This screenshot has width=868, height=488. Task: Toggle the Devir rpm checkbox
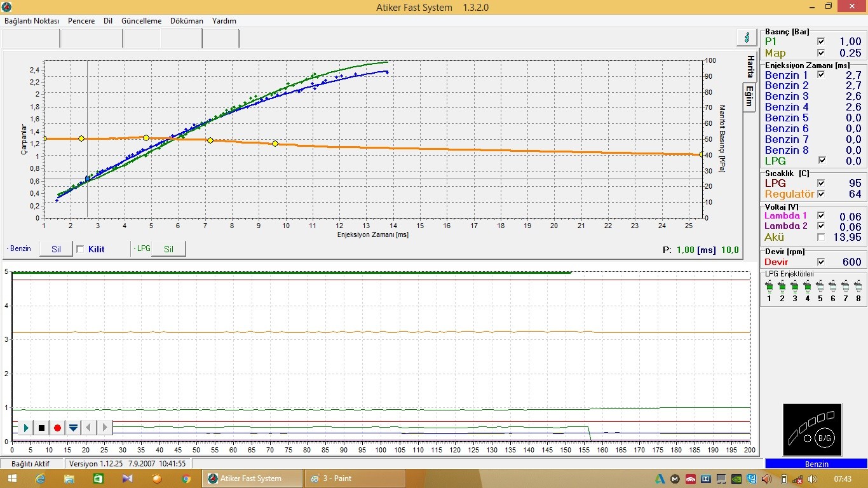tap(821, 262)
